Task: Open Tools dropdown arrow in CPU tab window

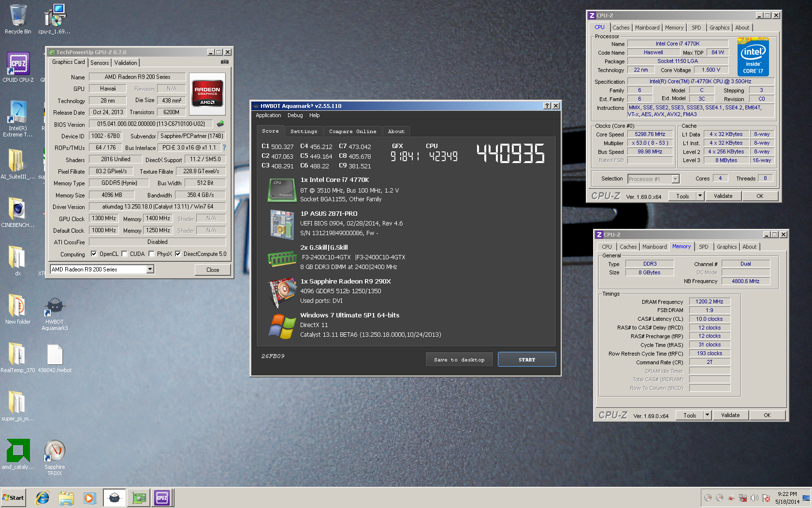Action: coord(700,196)
